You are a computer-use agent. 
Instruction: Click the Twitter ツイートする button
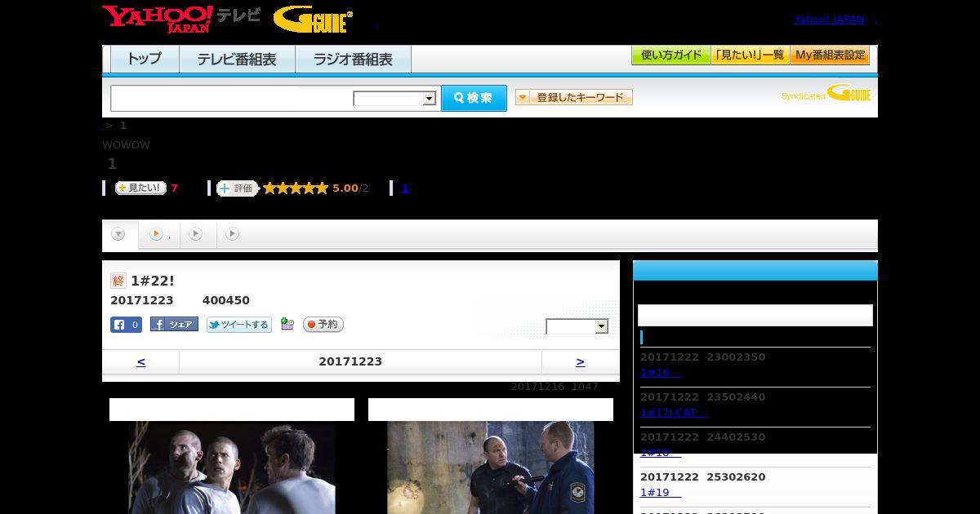(238, 325)
